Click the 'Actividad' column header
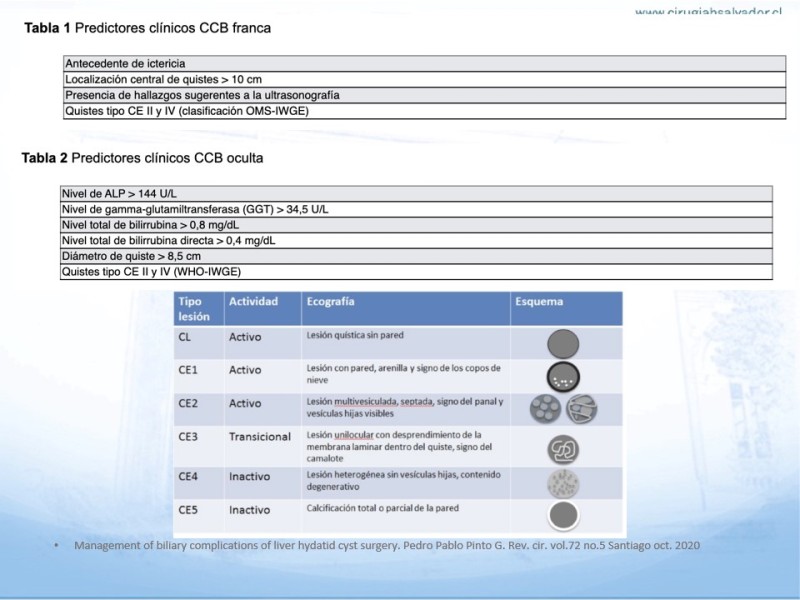 point(253,301)
